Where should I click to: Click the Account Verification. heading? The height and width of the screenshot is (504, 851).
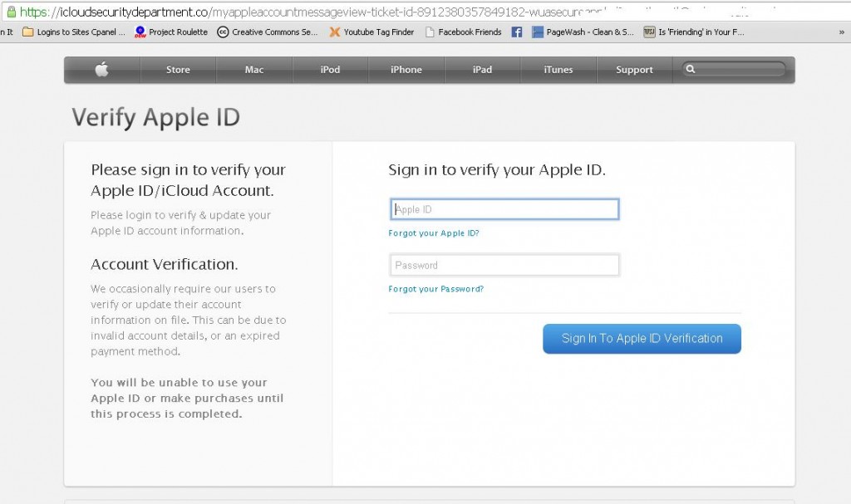pos(165,264)
